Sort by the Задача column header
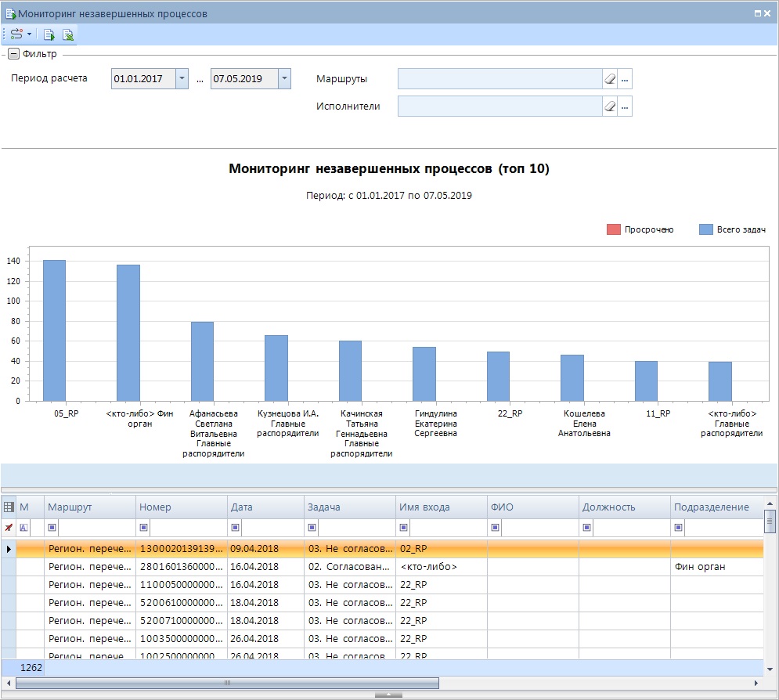Viewport: 779px width, 700px height. [349, 507]
